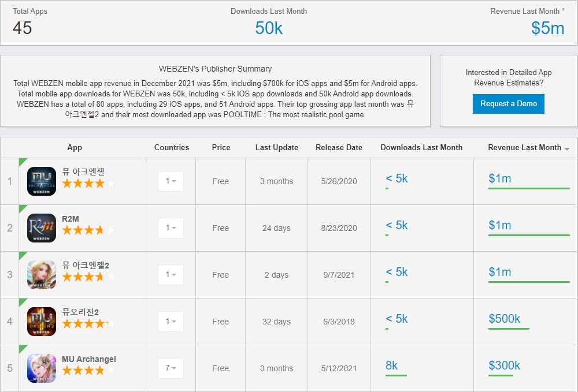Click release date 8/23/2020
Viewport: 578px width, 392px height.
coord(339,228)
